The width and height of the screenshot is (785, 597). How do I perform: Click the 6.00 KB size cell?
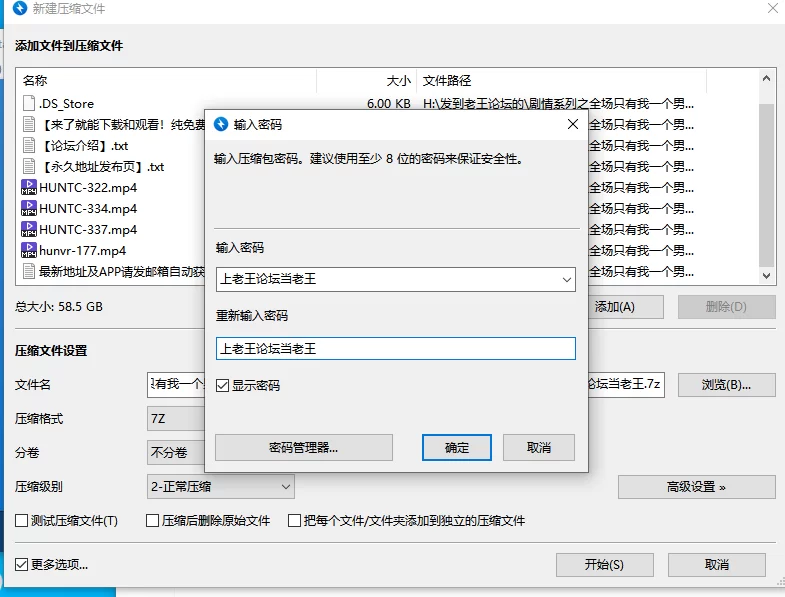pyautogui.click(x=388, y=104)
